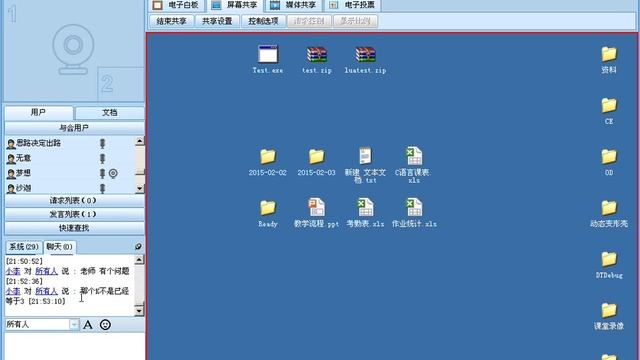Select 作业统计.xls spreadsheet
Screen dimensions: 640x360
coord(414,213)
